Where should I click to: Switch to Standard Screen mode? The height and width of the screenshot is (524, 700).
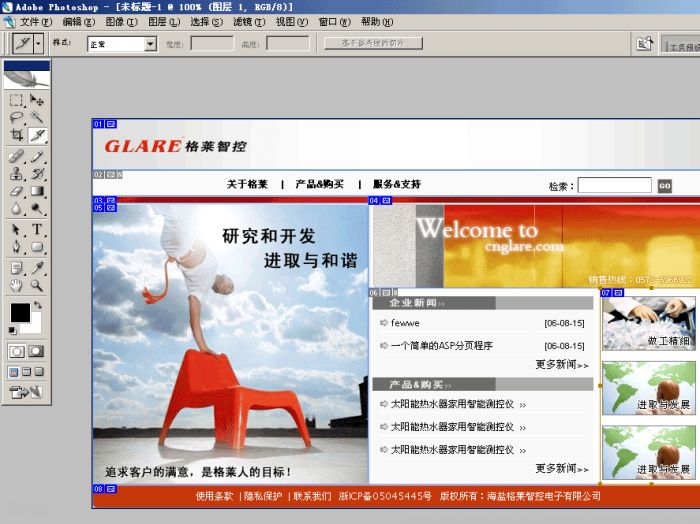14,371
